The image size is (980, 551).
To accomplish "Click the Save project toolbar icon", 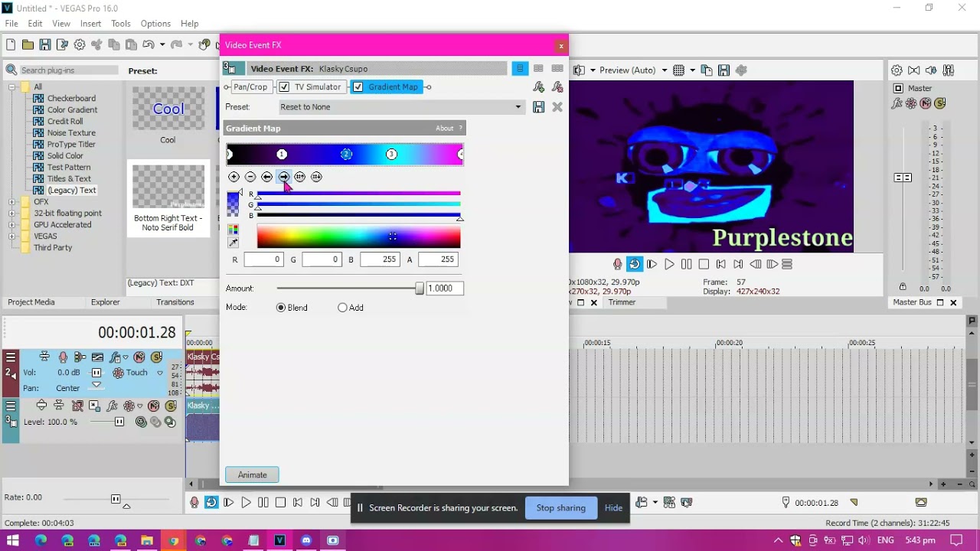I will pos(45,45).
